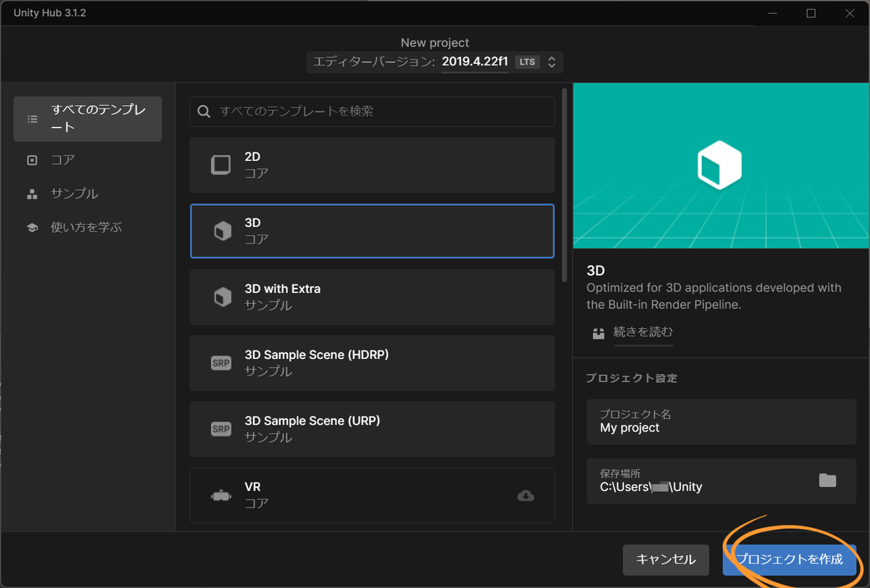Maximize the Unity Hub window
Image resolution: width=870 pixels, height=588 pixels.
click(811, 13)
